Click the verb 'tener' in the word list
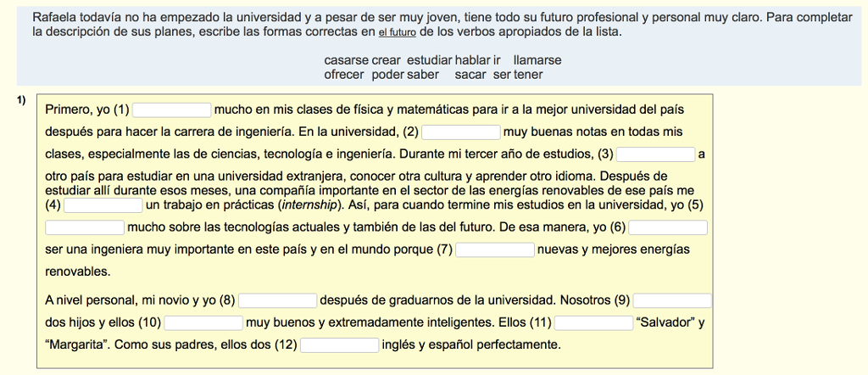 point(528,74)
